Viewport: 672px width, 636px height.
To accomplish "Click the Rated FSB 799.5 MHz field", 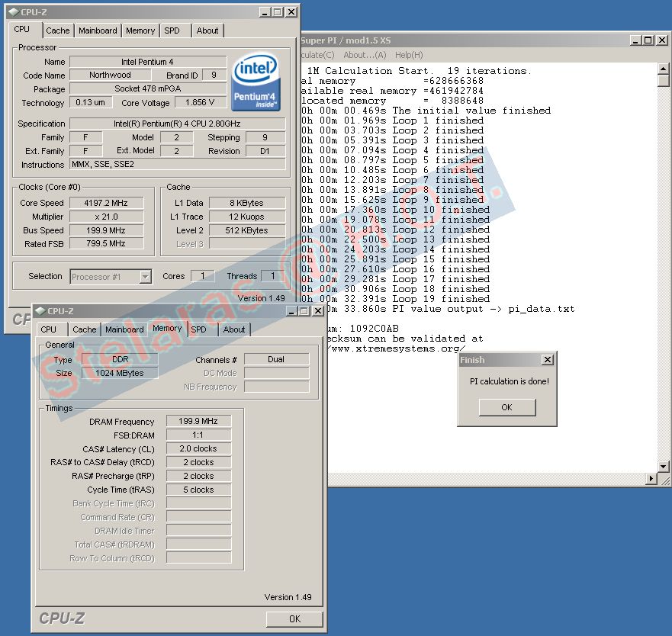I will 106,243.
